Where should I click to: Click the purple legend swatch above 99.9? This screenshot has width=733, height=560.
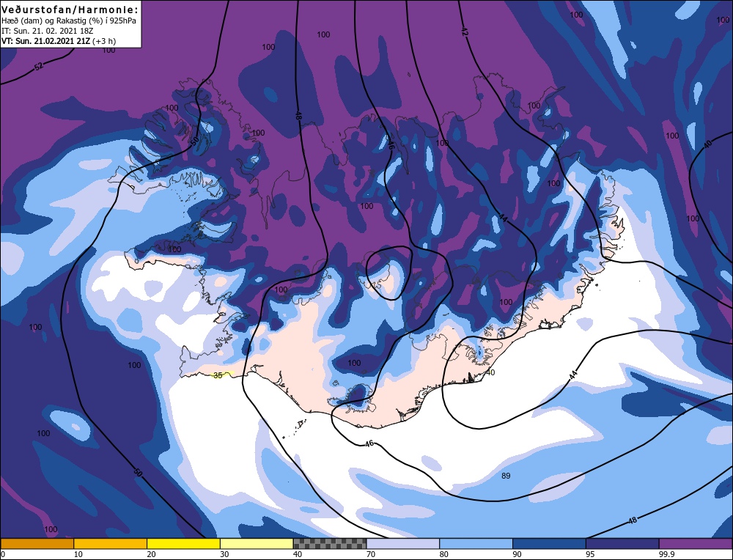[696, 543]
